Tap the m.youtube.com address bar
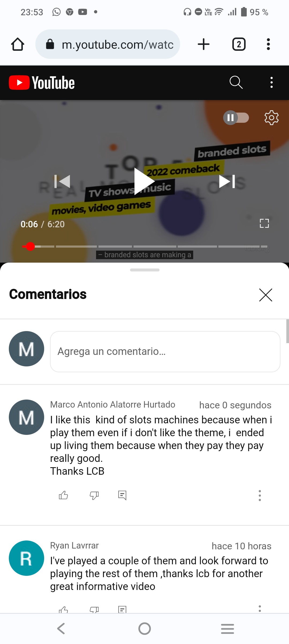The width and height of the screenshot is (289, 644). (108, 44)
